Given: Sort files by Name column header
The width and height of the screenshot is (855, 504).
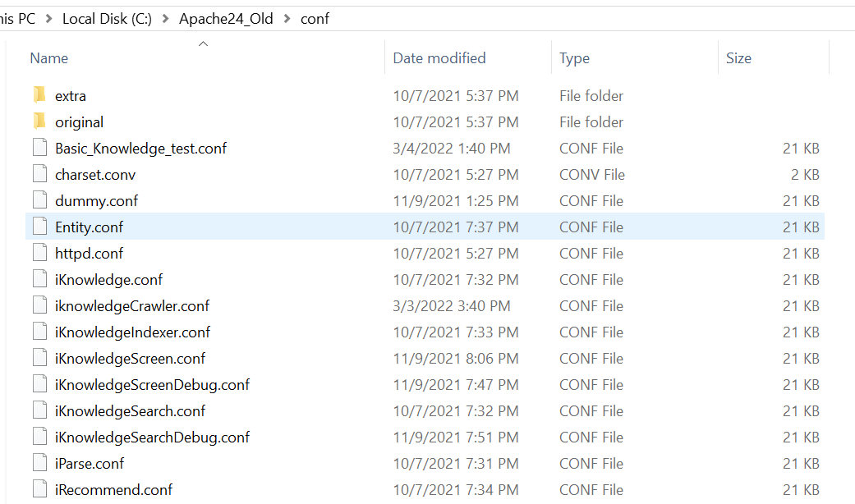Looking at the screenshot, I should [49, 58].
